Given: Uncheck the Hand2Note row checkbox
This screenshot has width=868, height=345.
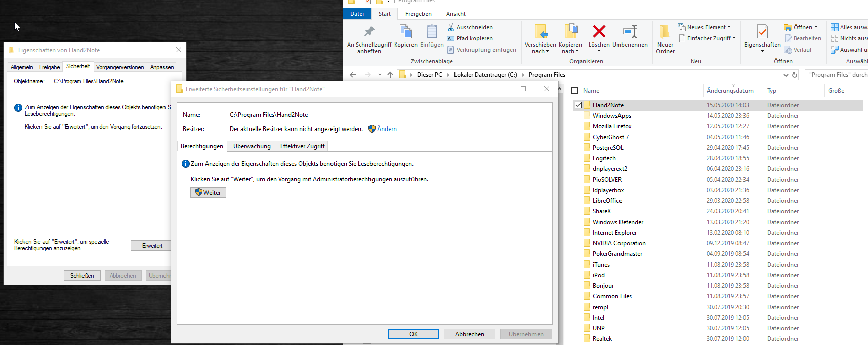Looking at the screenshot, I should tap(578, 105).
